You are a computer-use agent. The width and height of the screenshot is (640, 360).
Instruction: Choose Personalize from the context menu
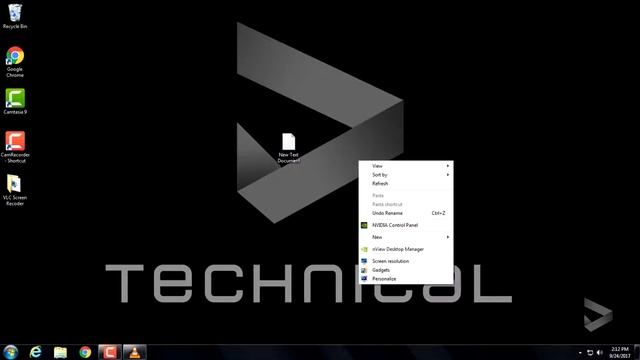pos(406,279)
